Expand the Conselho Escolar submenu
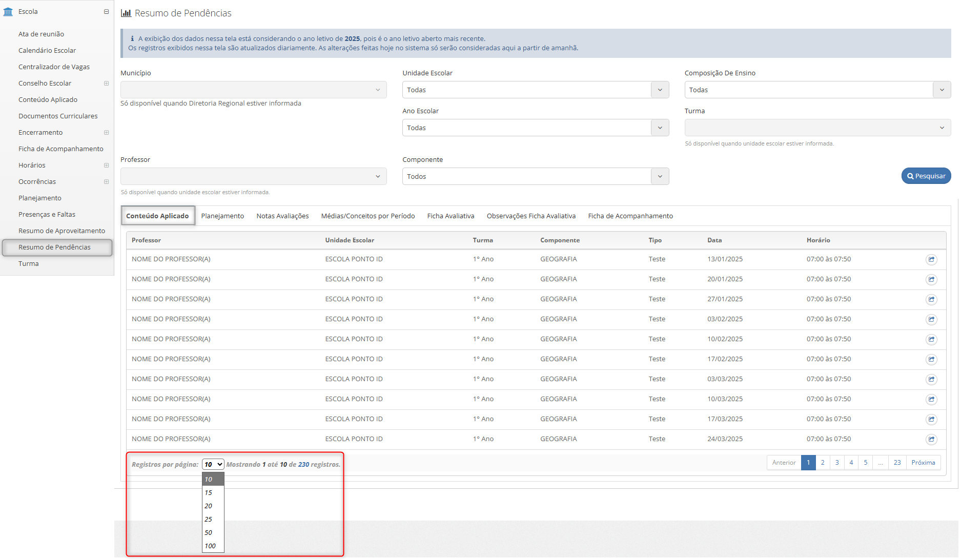The image size is (961, 560). click(106, 83)
